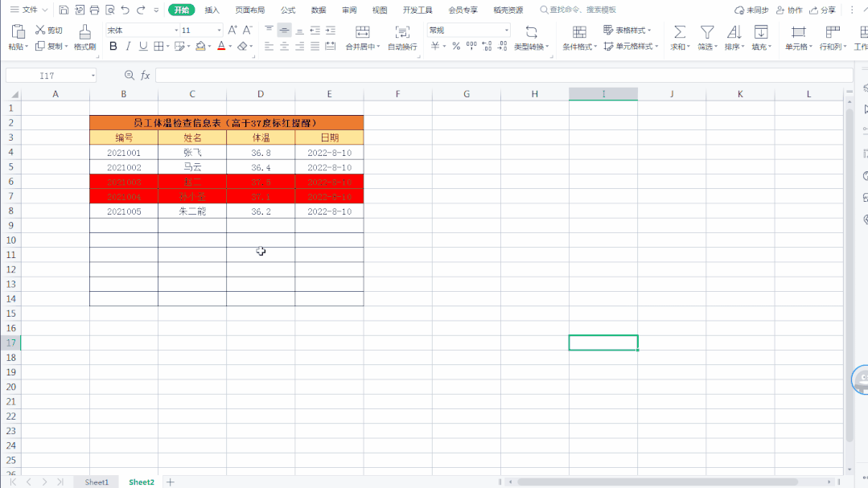
Task: Align text left
Action: pyautogui.click(x=269, y=47)
